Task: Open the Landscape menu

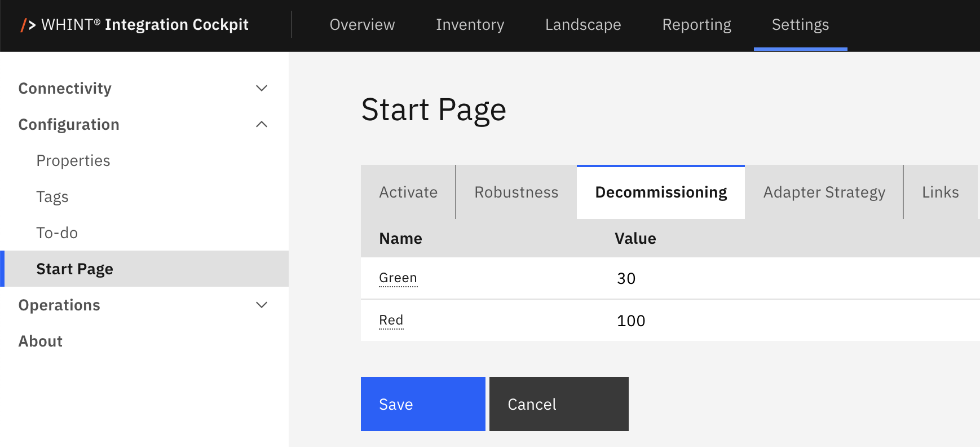Action: [583, 25]
